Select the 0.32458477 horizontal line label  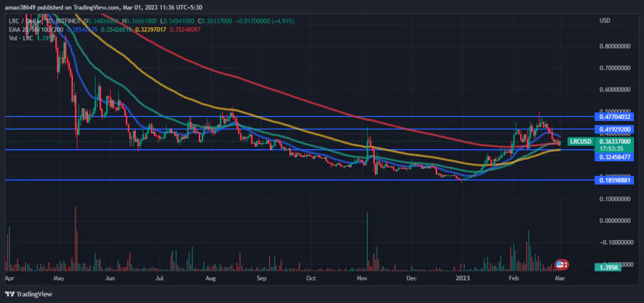point(614,157)
